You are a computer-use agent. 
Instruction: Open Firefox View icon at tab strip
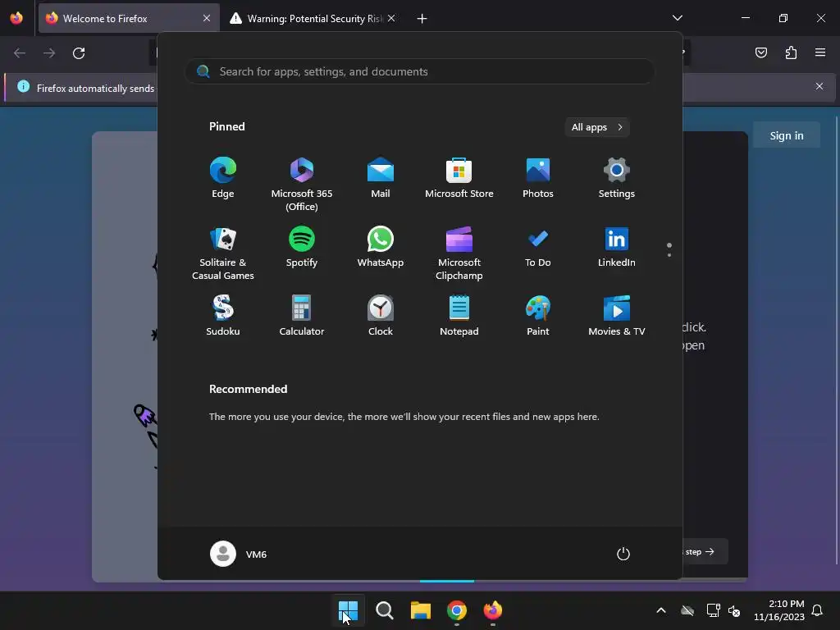pos(16,18)
